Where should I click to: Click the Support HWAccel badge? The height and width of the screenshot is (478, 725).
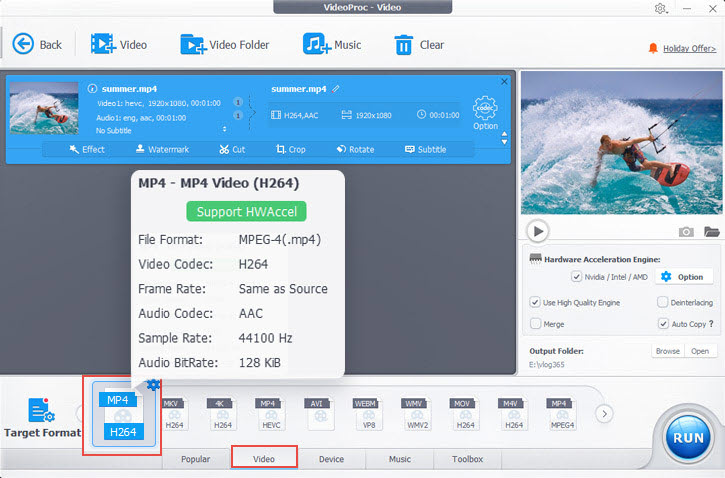point(246,211)
